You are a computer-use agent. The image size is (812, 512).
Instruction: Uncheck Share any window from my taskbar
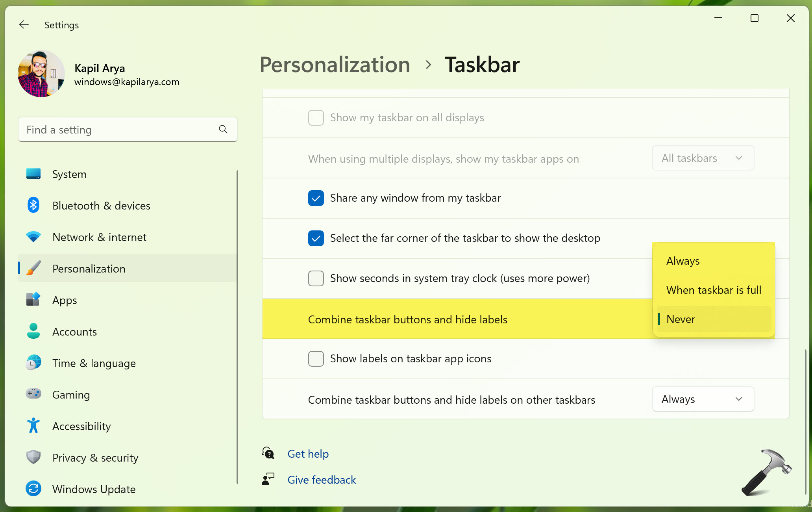(x=316, y=198)
